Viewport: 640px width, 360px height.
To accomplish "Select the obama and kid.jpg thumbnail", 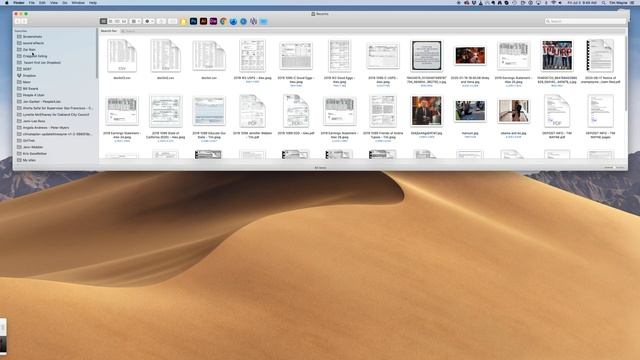I will (x=513, y=111).
